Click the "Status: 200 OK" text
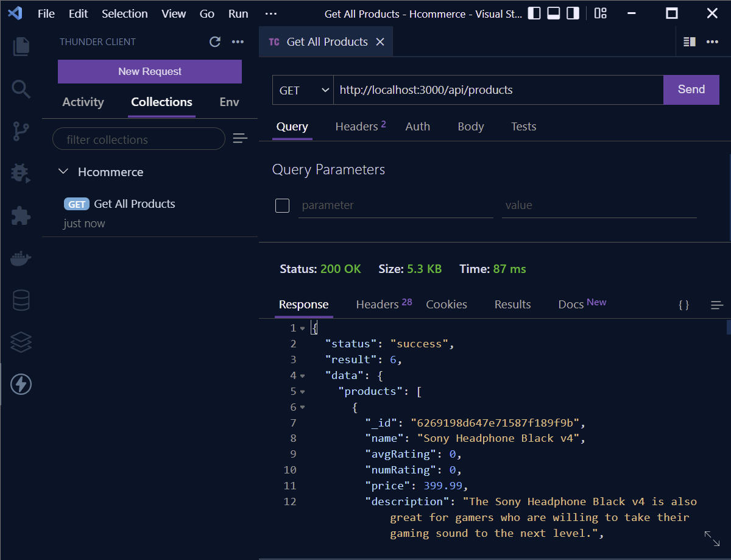 point(320,269)
